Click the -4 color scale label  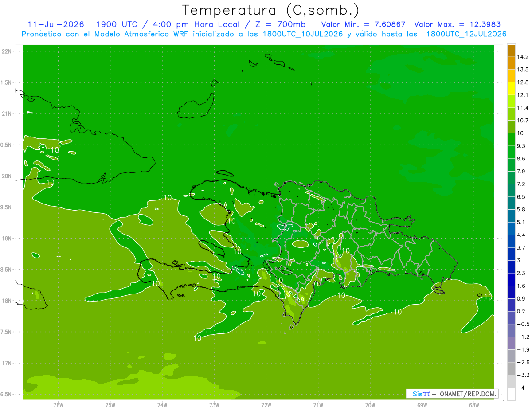[x=520, y=388]
